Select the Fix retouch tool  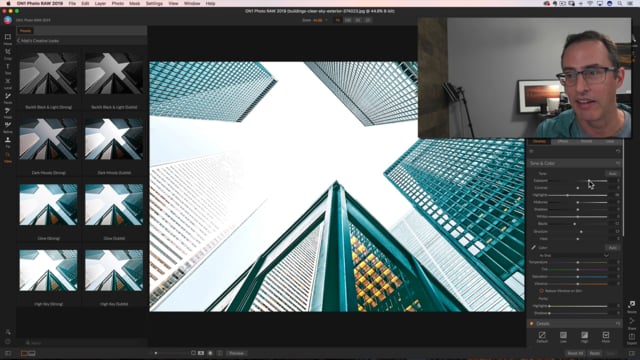click(x=8, y=142)
